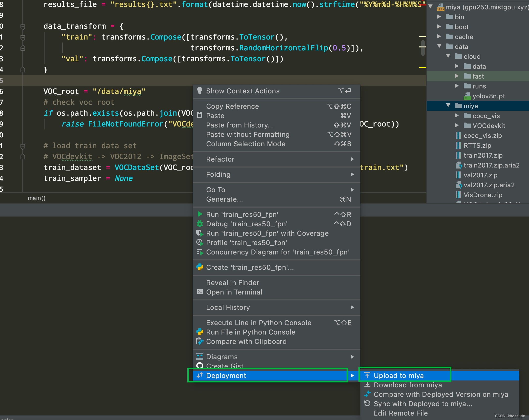Expand the bin folder in remote tree
Viewport: 529px width, 420px height.
pos(439,17)
